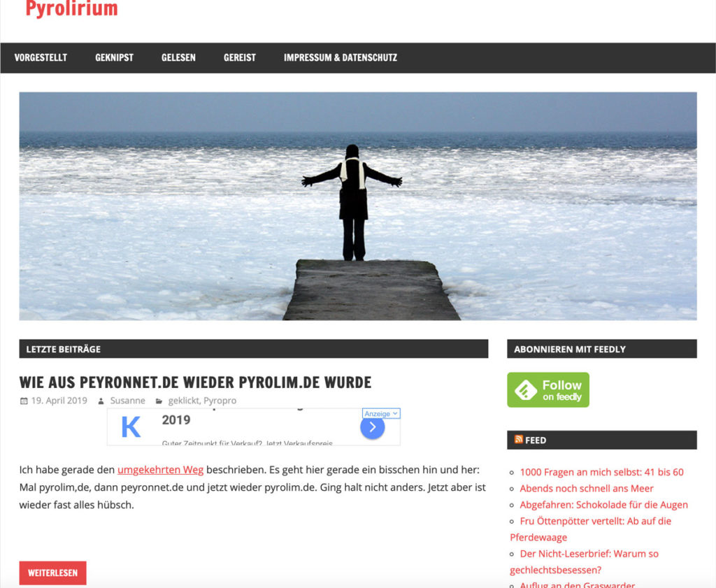Open post title about peyronnet.de and pyrolim.de
Viewport: 716px width, 588px height.
click(x=196, y=382)
